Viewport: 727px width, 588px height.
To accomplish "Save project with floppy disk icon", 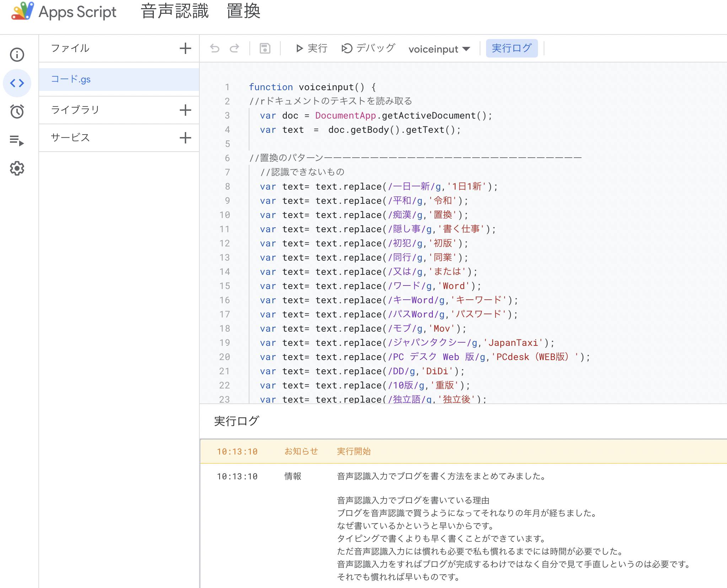I will (265, 48).
